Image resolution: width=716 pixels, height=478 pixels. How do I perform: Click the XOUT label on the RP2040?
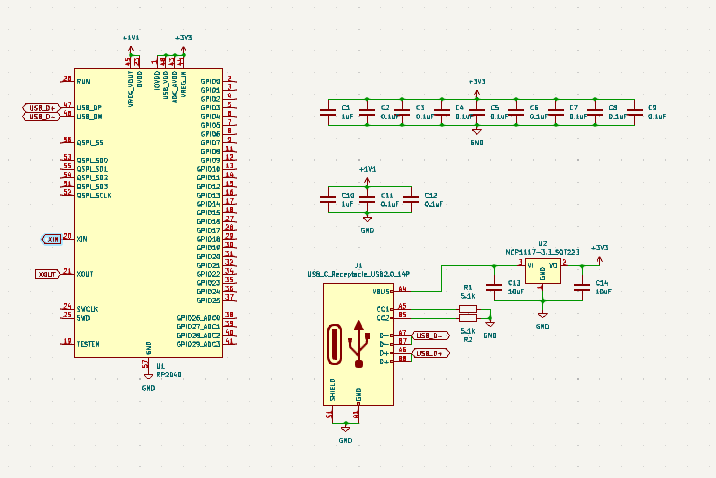click(47, 274)
